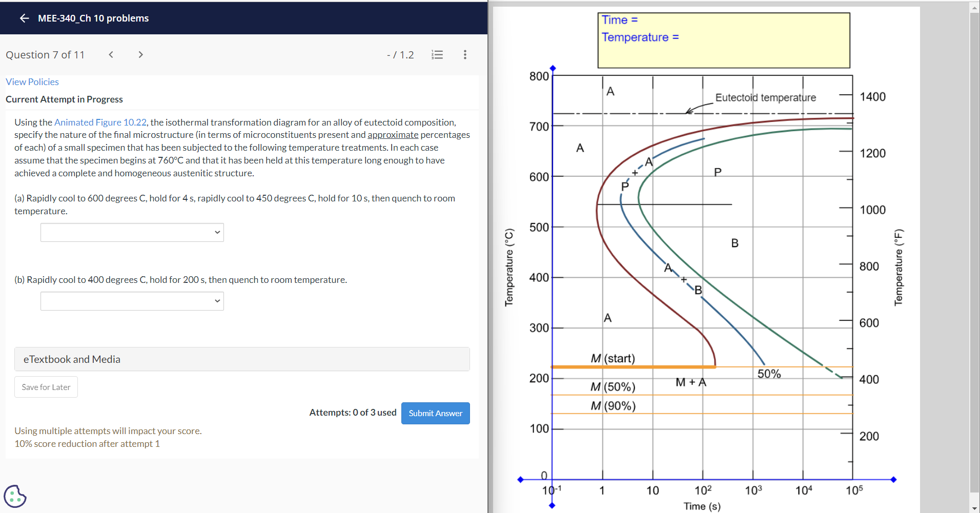Open the numbered question list icon
This screenshot has width=980, height=513.
tap(437, 54)
